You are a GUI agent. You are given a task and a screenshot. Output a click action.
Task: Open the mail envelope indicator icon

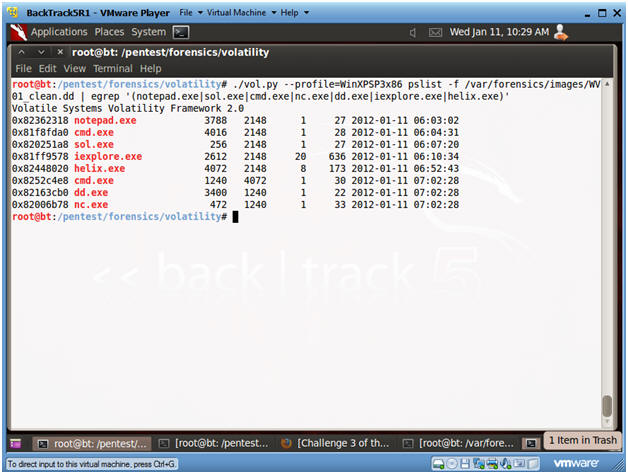pyautogui.click(x=435, y=32)
